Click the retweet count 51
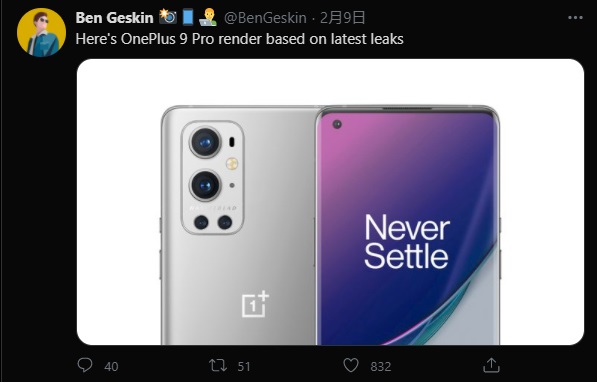 [244, 366]
